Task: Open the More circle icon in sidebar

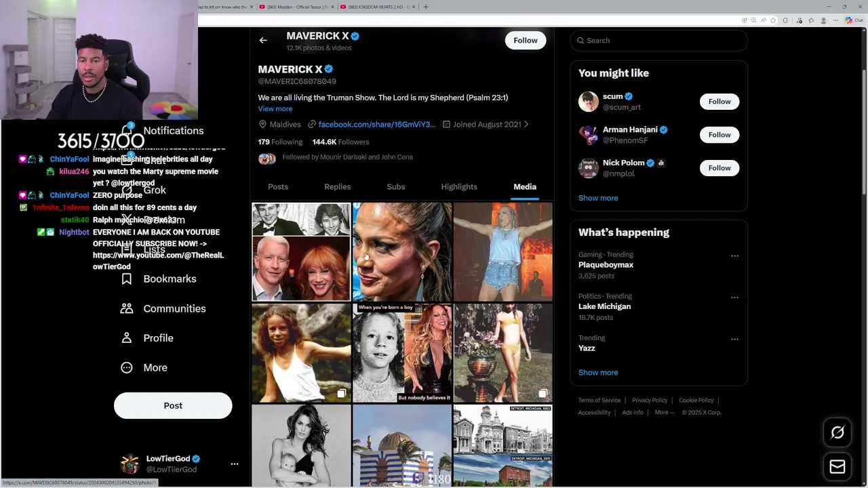Action: [x=127, y=367]
